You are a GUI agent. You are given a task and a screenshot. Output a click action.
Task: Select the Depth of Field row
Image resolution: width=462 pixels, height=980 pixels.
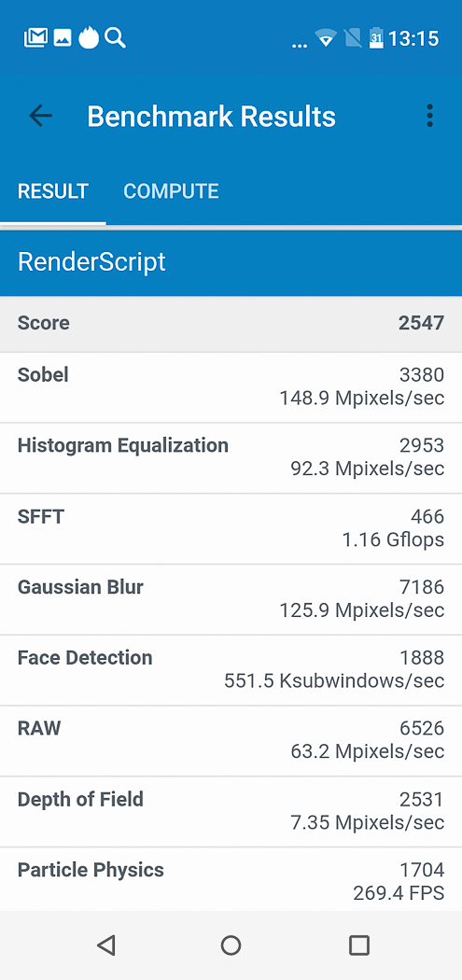pos(231,811)
